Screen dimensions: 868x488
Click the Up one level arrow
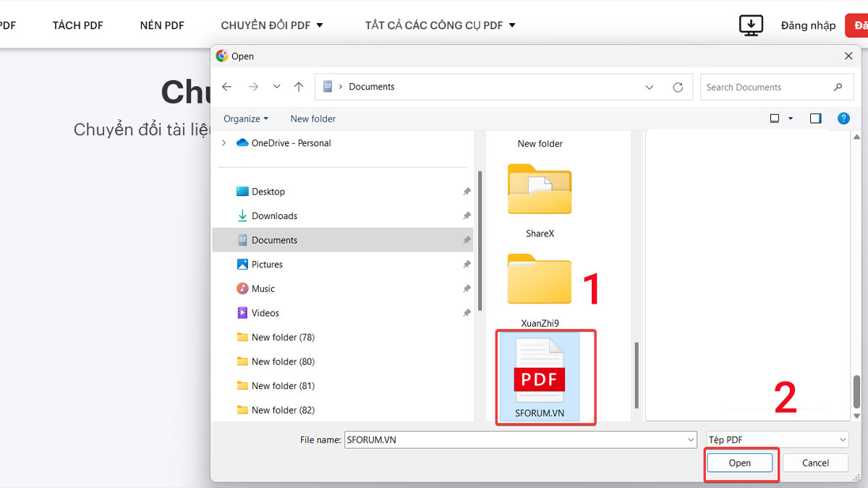(x=299, y=87)
